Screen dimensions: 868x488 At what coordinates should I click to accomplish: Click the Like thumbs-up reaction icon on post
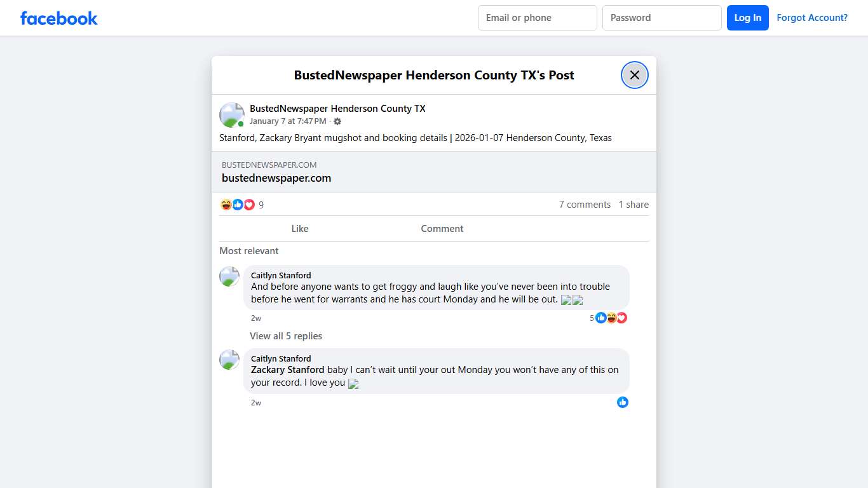click(237, 204)
